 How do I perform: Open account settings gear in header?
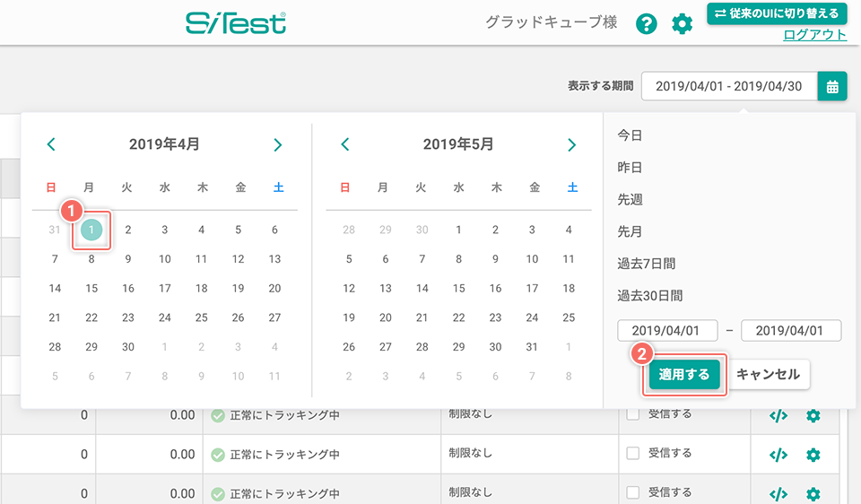682,24
